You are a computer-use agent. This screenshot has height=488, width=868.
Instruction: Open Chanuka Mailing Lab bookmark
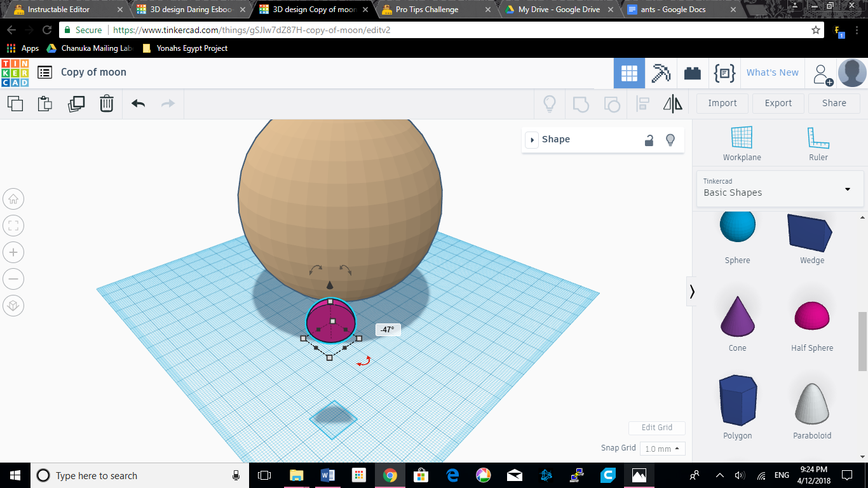click(x=90, y=48)
